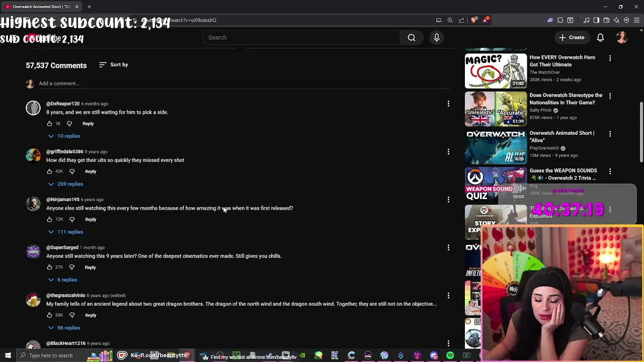Open options menu for @SuperSarged comment
The height and width of the screenshot is (362, 644).
tap(448, 247)
